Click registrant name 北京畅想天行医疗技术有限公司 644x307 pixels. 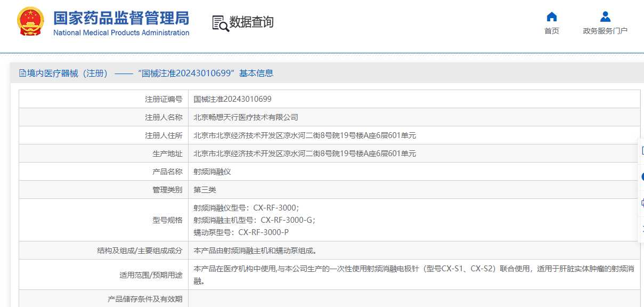point(246,117)
